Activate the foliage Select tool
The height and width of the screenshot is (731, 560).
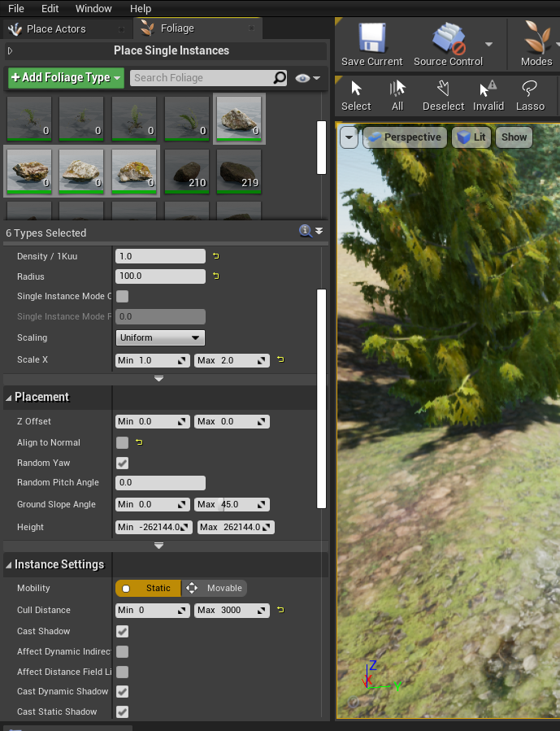pyautogui.click(x=356, y=96)
